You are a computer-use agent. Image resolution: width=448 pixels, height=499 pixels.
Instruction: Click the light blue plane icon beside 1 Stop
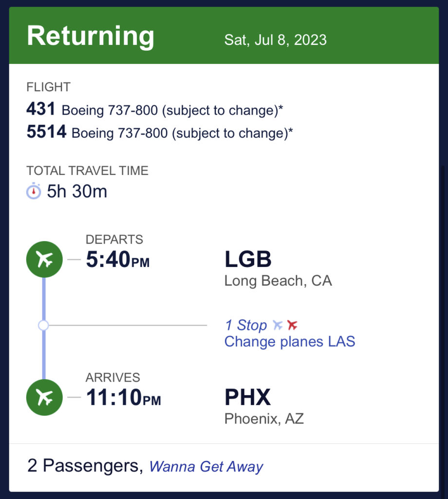coord(277,325)
